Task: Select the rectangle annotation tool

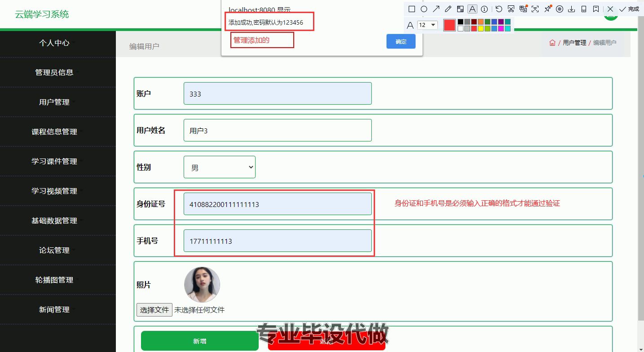Action: click(412, 9)
